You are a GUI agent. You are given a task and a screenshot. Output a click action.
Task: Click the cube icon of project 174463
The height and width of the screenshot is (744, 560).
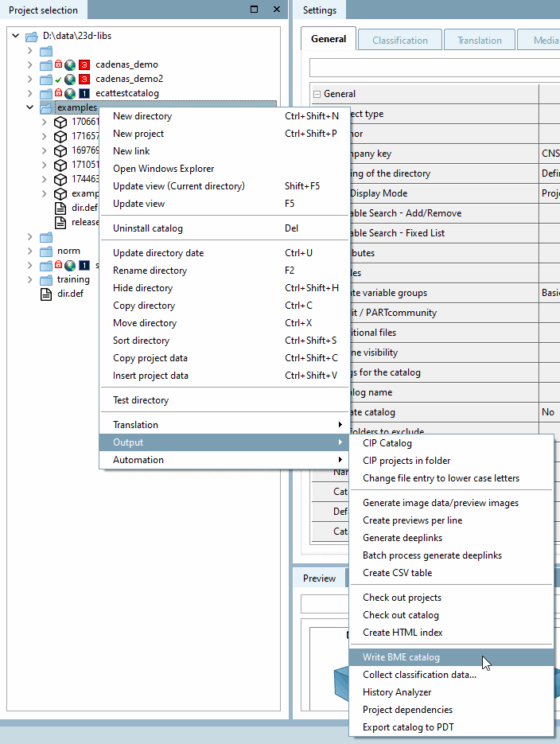[x=60, y=179]
